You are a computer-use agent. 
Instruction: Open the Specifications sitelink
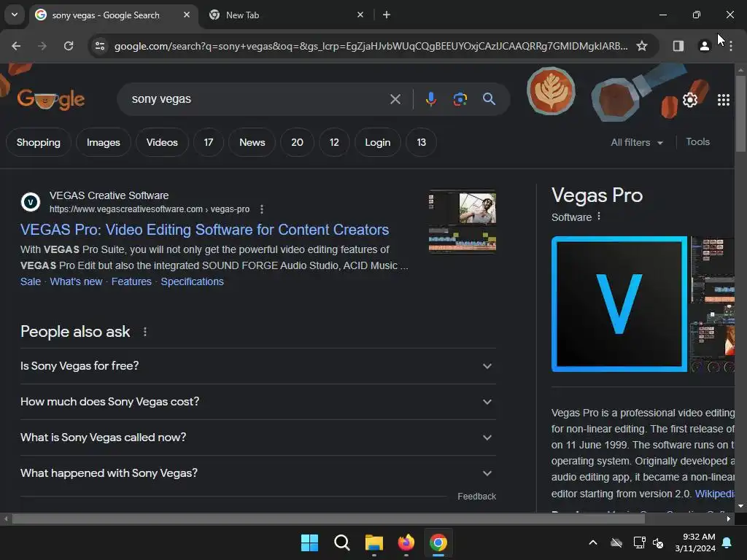pyautogui.click(x=192, y=281)
